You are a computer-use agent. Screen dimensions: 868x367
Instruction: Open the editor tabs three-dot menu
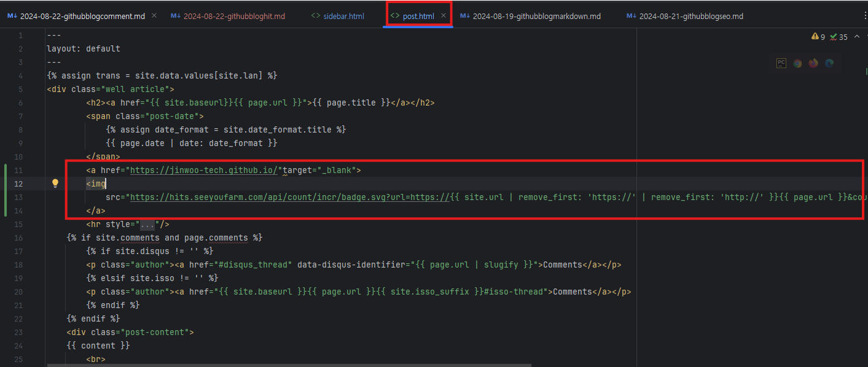point(865,15)
